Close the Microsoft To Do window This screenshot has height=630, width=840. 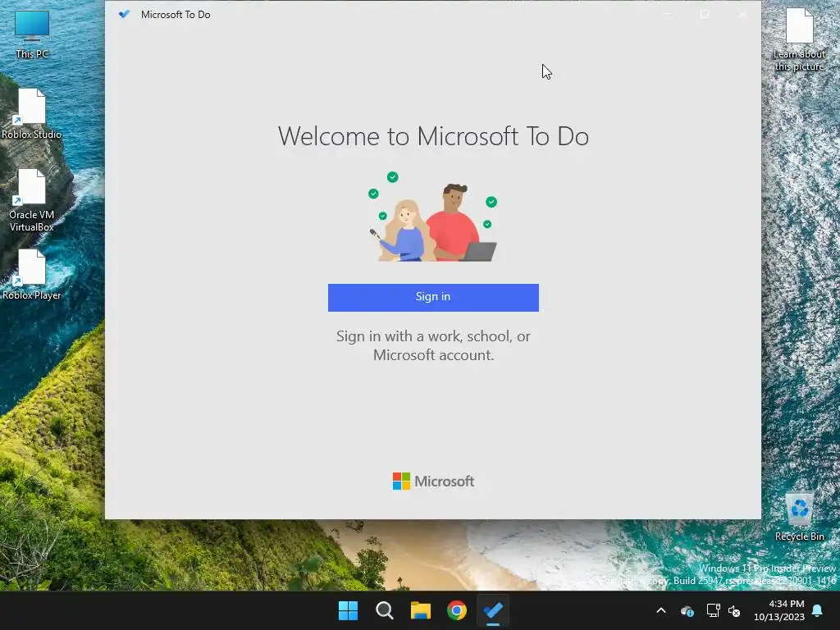(742, 14)
